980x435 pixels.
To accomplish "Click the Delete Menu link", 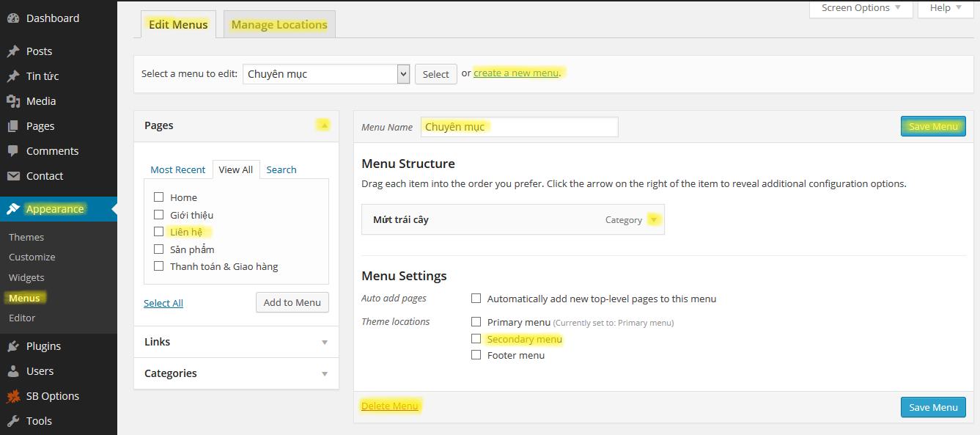I will coord(390,406).
